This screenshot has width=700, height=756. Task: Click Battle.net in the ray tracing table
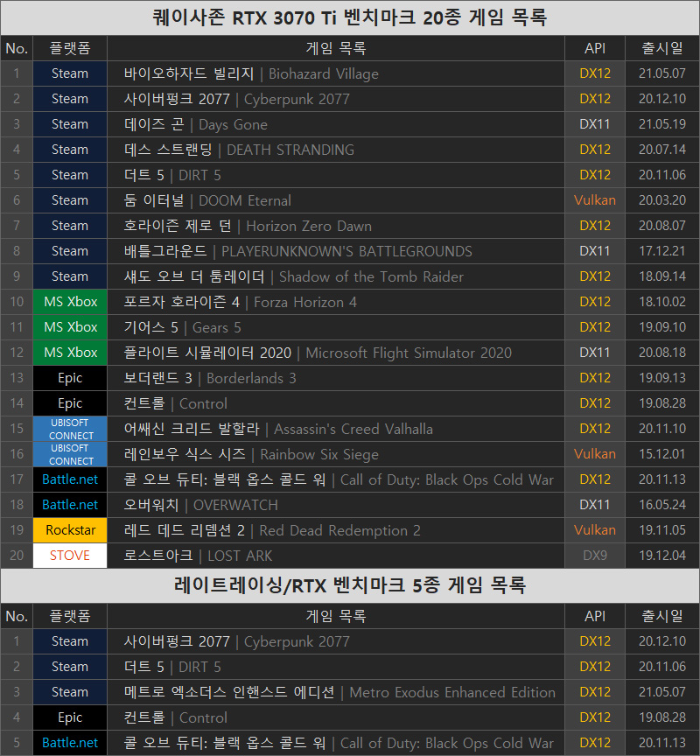[70, 743]
